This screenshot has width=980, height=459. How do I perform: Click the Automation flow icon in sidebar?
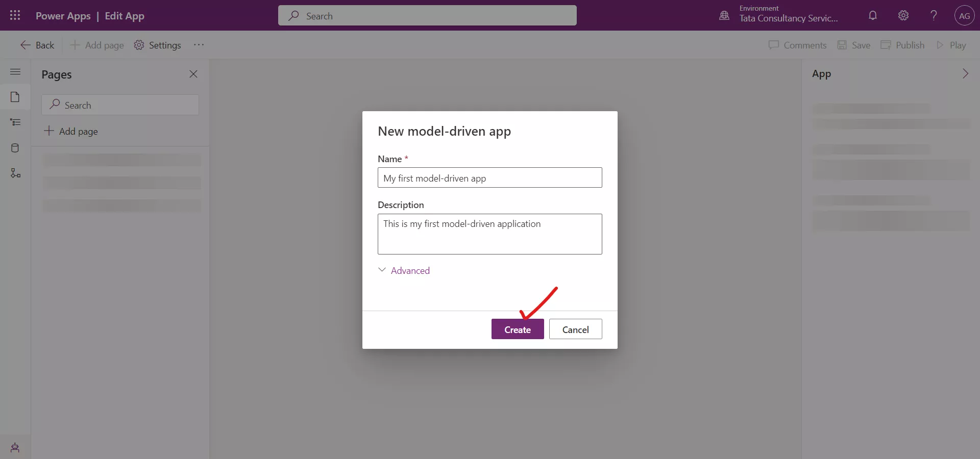tap(15, 173)
